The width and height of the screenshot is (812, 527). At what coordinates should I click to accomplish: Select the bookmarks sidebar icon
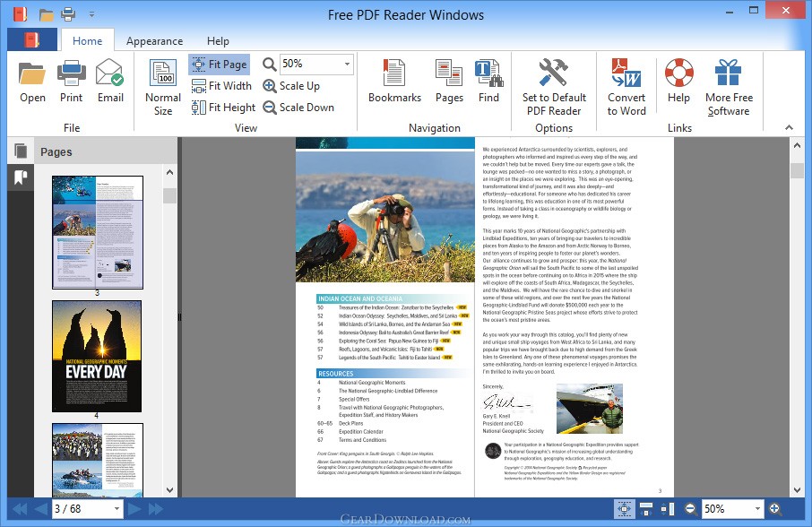21,178
